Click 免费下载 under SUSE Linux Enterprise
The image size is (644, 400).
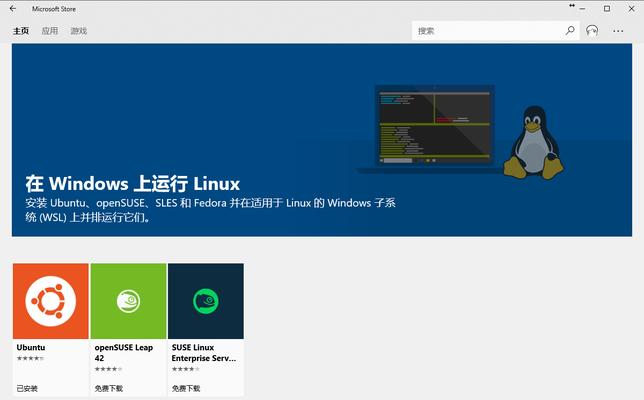point(186,389)
